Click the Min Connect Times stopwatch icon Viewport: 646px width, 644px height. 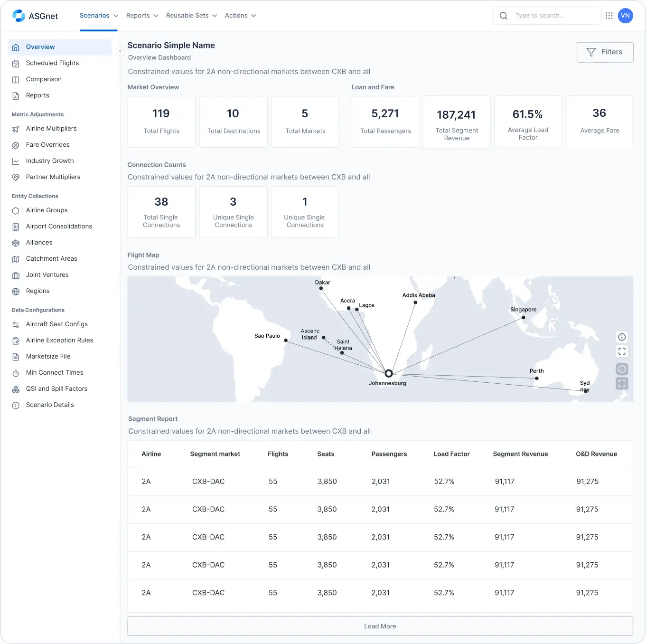point(16,373)
